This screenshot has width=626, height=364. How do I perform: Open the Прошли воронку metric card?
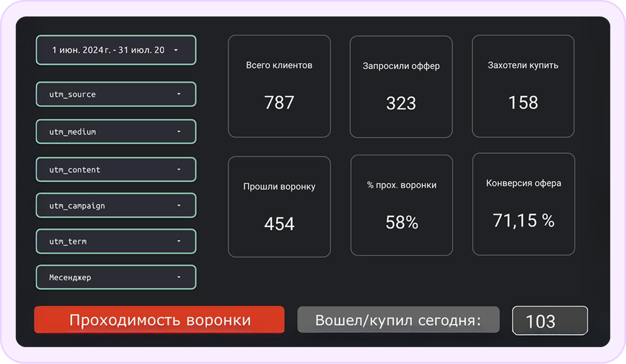tap(279, 206)
